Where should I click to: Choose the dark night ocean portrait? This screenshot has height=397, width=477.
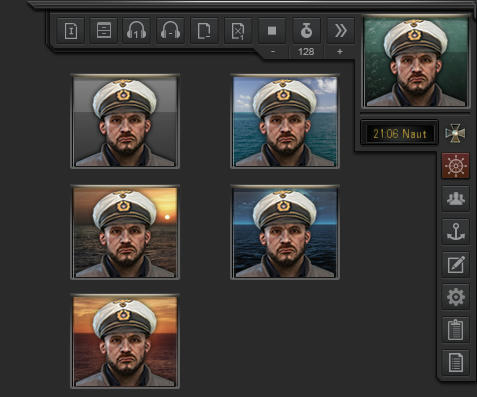(285, 232)
